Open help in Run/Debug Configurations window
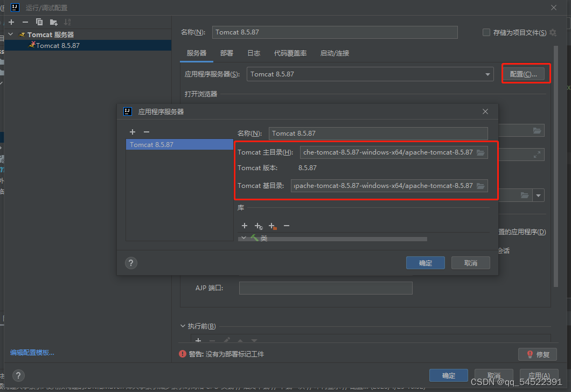The image size is (571, 392). (x=18, y=375)
